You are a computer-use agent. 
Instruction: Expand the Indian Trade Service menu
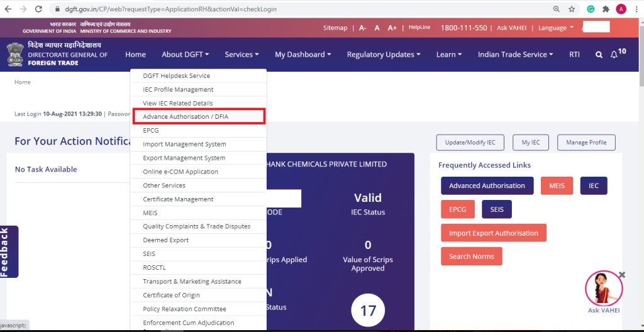click(x=516, y=54)
